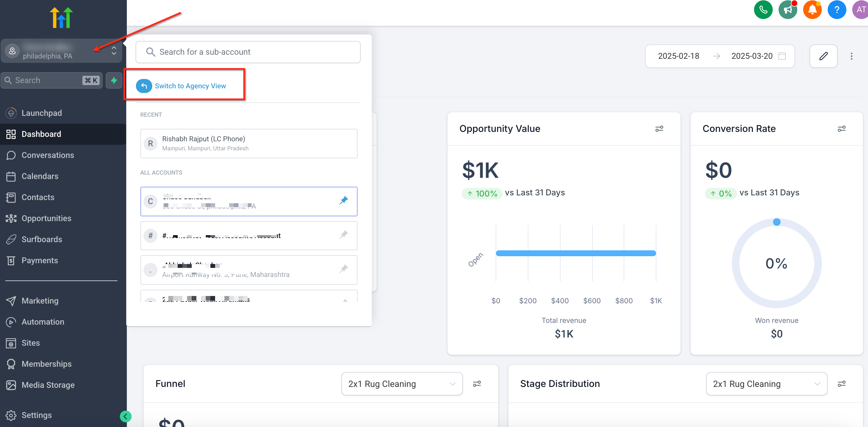Open Opportunities from the sidebar
This screenshot has height=427, width=868.
(x=46, y=218)
